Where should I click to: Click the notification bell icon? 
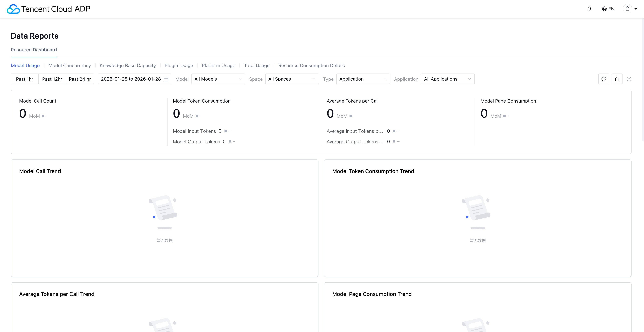point(589,9)
